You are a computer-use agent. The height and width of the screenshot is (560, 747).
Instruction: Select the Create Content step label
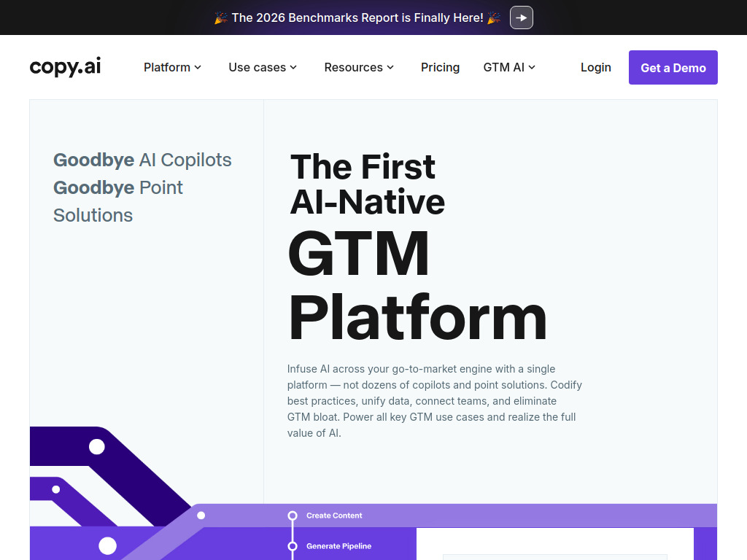334,516
